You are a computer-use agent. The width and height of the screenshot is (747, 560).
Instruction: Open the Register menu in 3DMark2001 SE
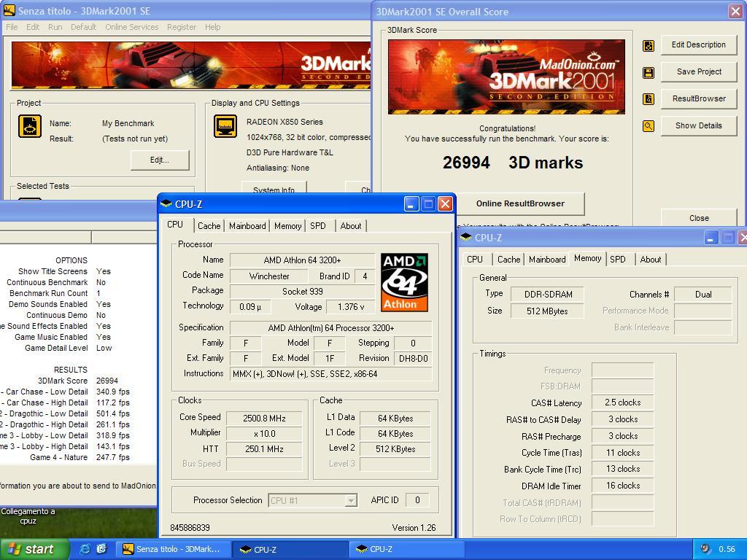pos(182,27)
